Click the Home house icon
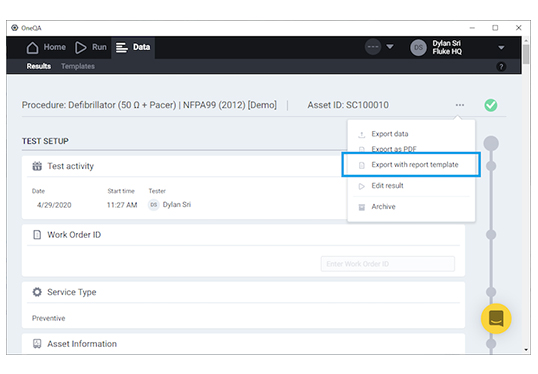 point(32,48)
